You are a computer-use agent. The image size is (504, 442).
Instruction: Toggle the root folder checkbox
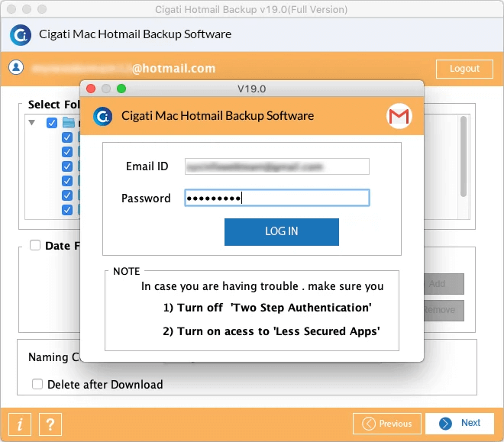52,123
